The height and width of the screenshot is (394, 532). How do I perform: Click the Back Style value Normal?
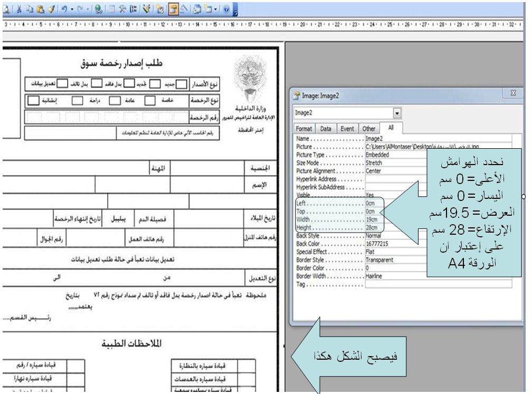(x=373, y=236)
